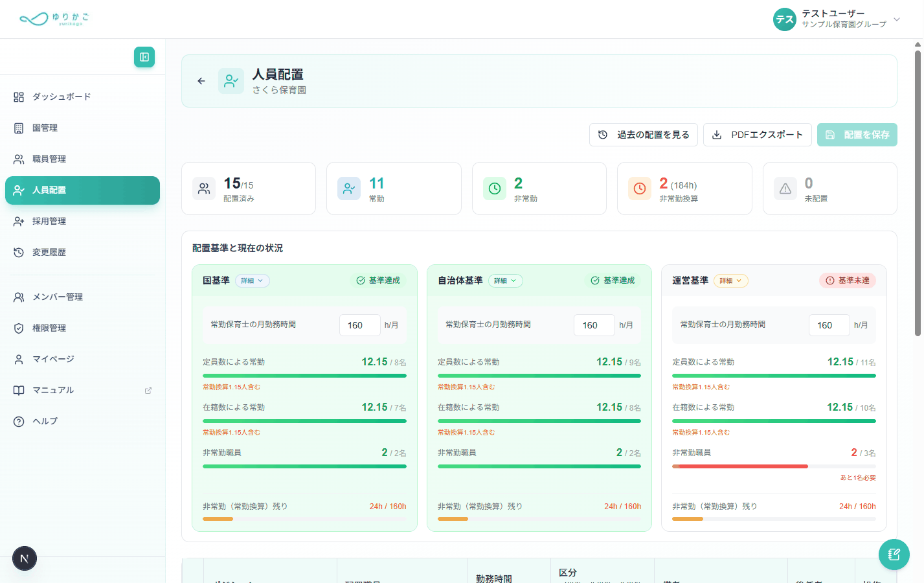Click the あと1名必要 warning text
The image size is (924, 583).
click(858, 478)
